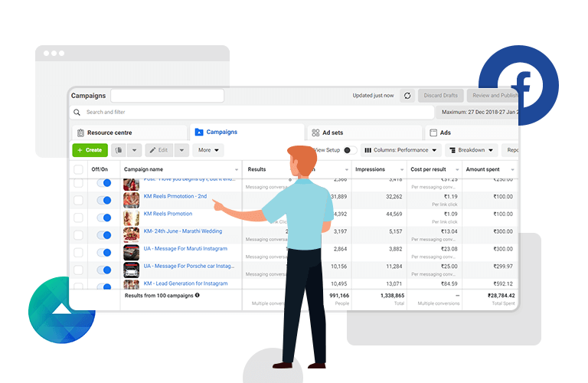This screenshot has width=588, height=383.
Task: Switch the View Setup toggle
Action: 349,150
